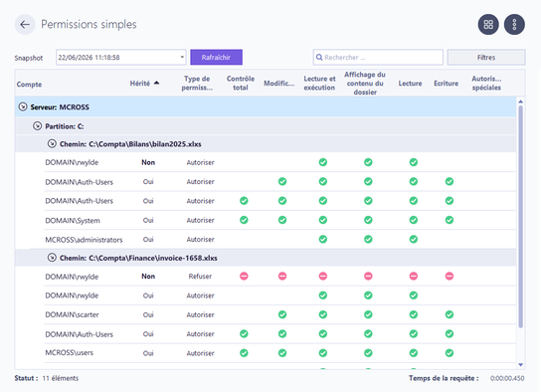Screen dimensions: 541x392
Task: Click the Permissions simples page title
Action: [x=90, y=25]
